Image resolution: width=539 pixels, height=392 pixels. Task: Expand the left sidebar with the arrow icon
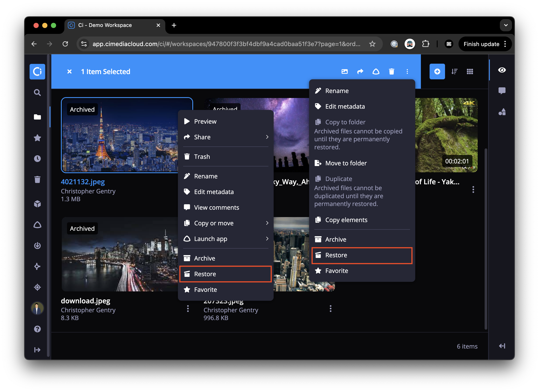tap(37, 350)
